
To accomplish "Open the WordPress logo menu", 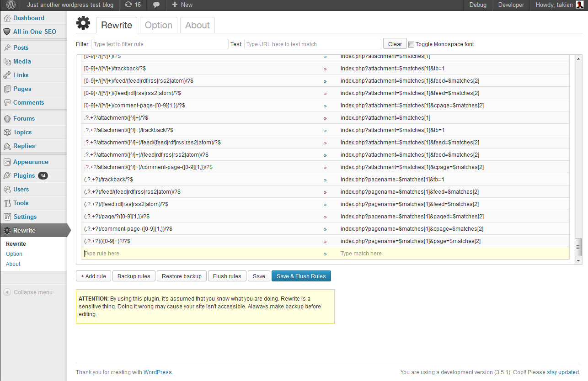I will 11,5.
